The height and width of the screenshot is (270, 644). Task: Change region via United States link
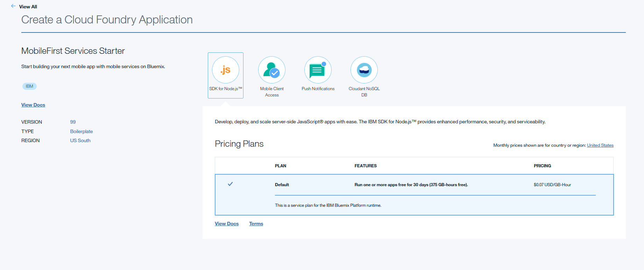pyautogui.click(x=600, y=145)
